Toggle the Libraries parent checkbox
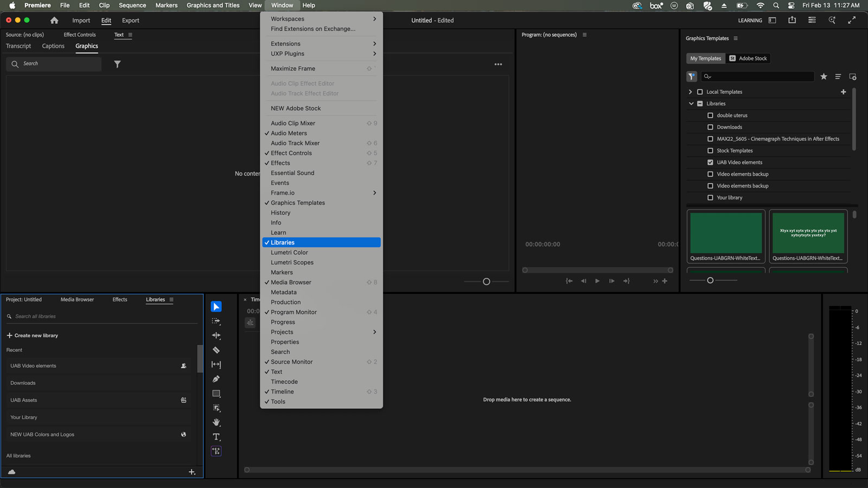 coord(700,104)
